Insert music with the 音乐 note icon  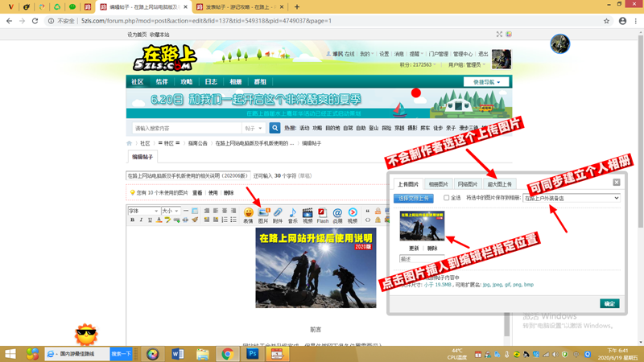292,215
